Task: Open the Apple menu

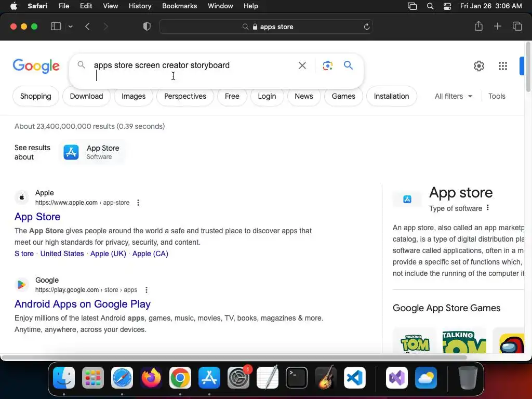Action: 14,6
